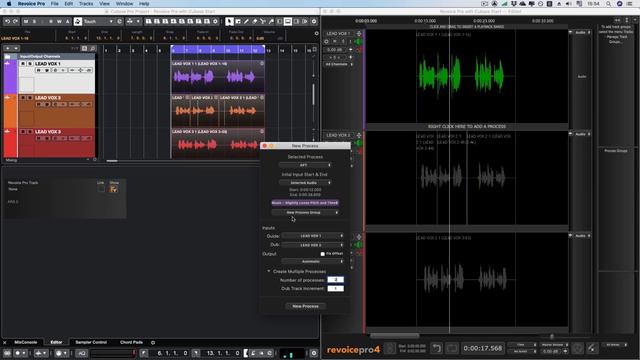This screenshot has height=360, width=640.
Task: Select the Split scissors tool in Cubase toolbar
Action: point(263,21)
